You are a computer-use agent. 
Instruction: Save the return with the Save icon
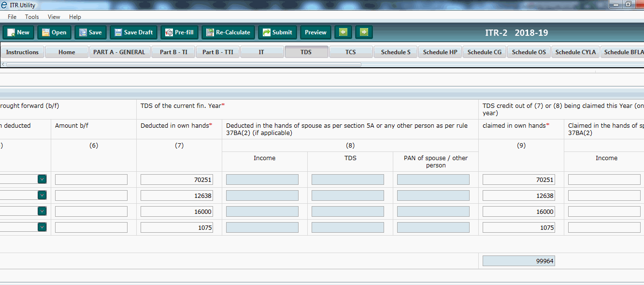[x=90, y=32]
